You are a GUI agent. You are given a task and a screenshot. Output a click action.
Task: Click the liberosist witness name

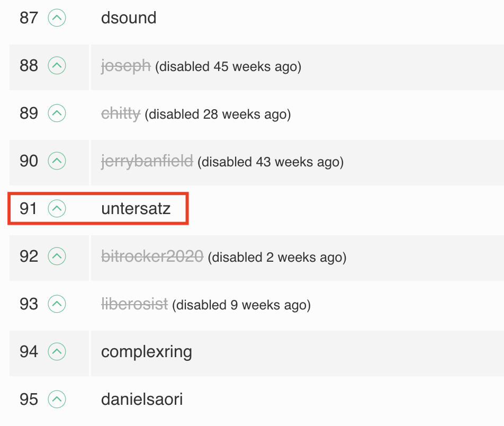[x=134, y=305]
